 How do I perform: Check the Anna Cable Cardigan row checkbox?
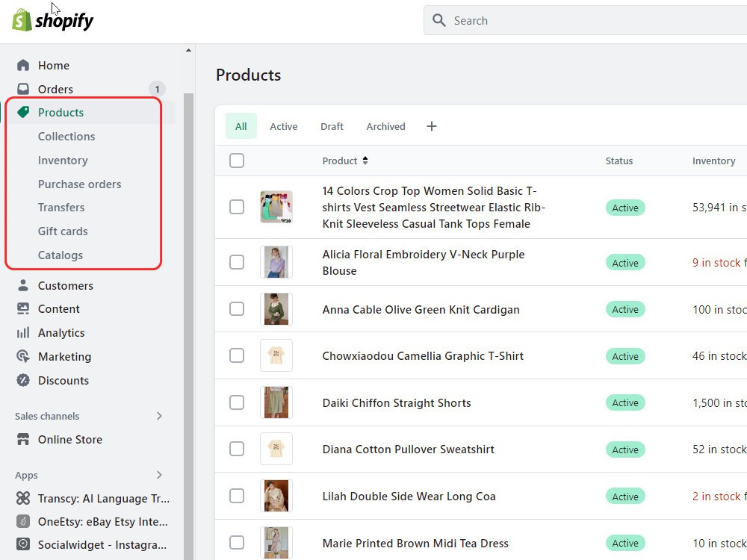pos(237,308)
